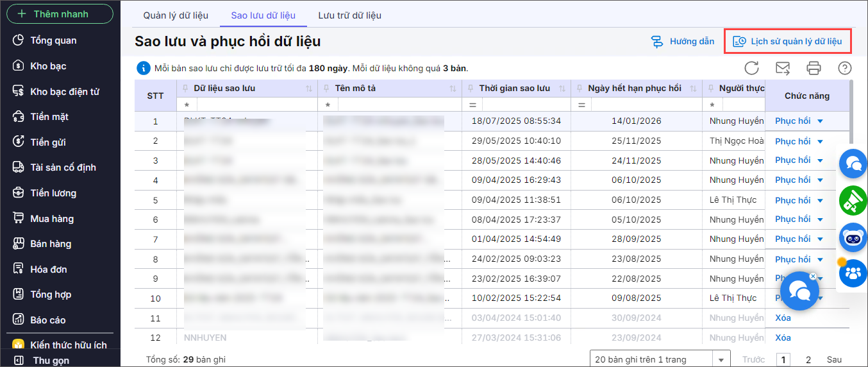Screen dimensions: 868x367
Task: Click Tên mô tả filter input
Action: click(399, 104)
